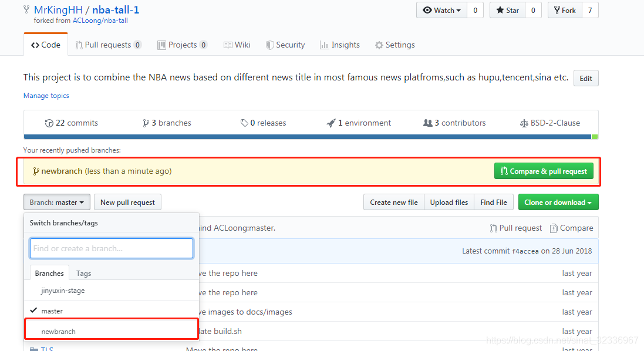Viewport: 644px width, 351px height.
Task: Click the Manage topics link
Action: [x=46, y=95]
